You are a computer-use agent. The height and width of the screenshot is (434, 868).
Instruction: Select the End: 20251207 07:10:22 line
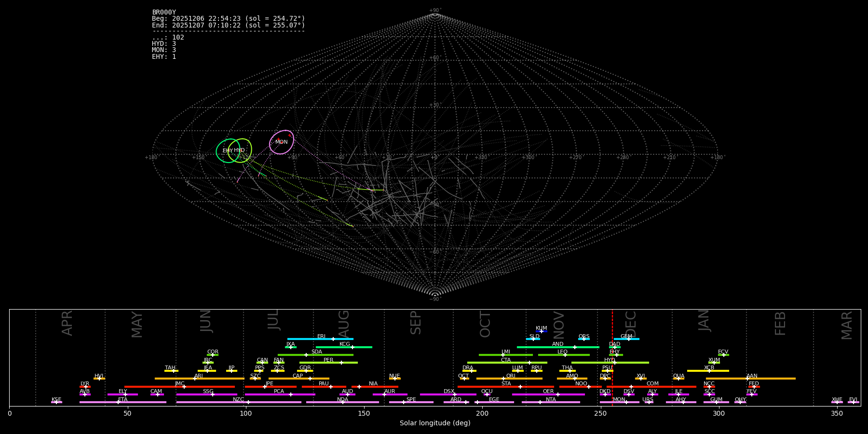click(229, 25)
